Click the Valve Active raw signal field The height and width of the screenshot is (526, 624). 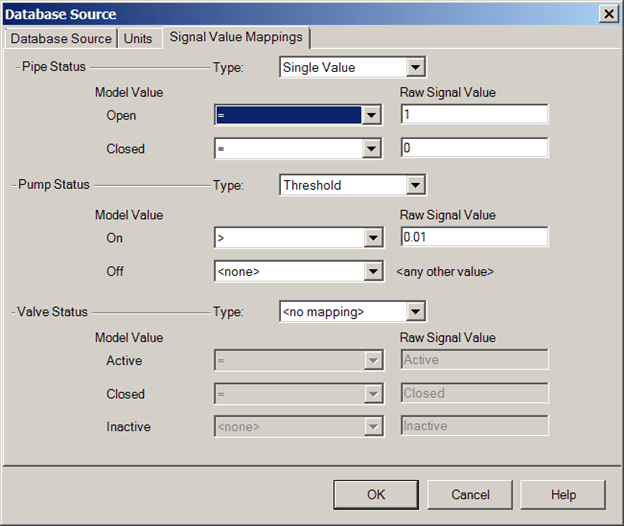coord(474,360)
